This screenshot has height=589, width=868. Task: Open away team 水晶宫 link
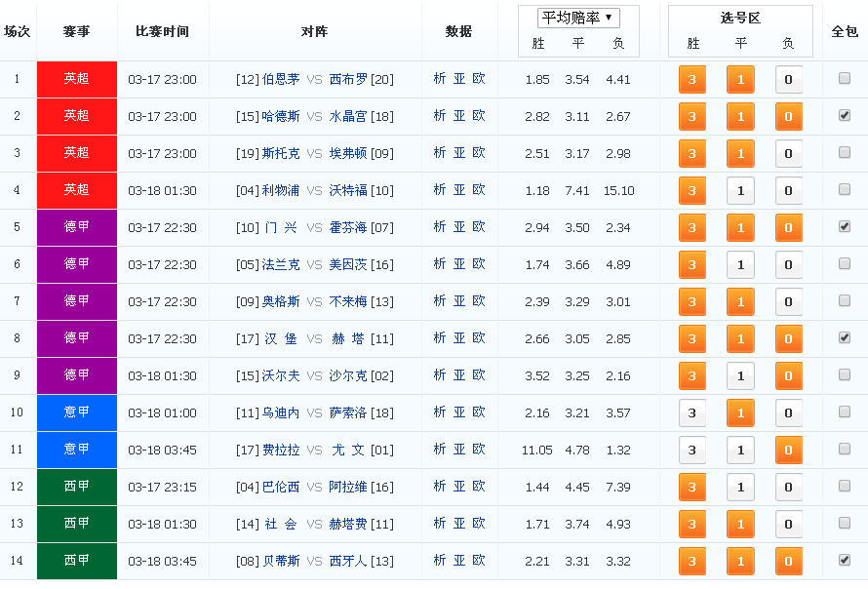348,116
